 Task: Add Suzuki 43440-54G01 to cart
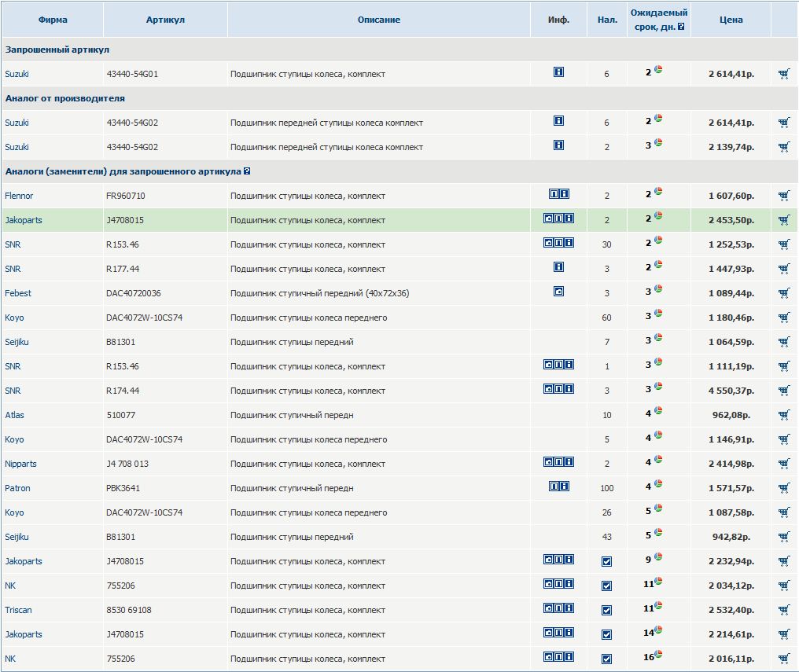[x=784, y=74]
